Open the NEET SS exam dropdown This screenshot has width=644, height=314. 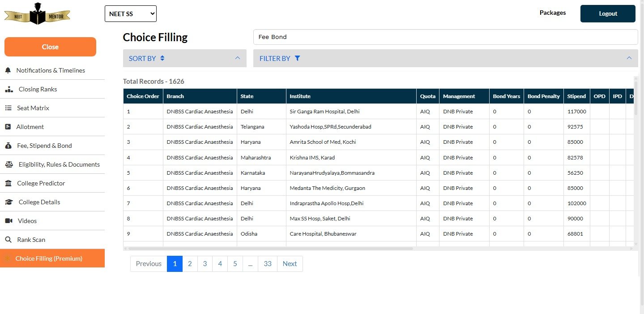click(x=131, y=13)
